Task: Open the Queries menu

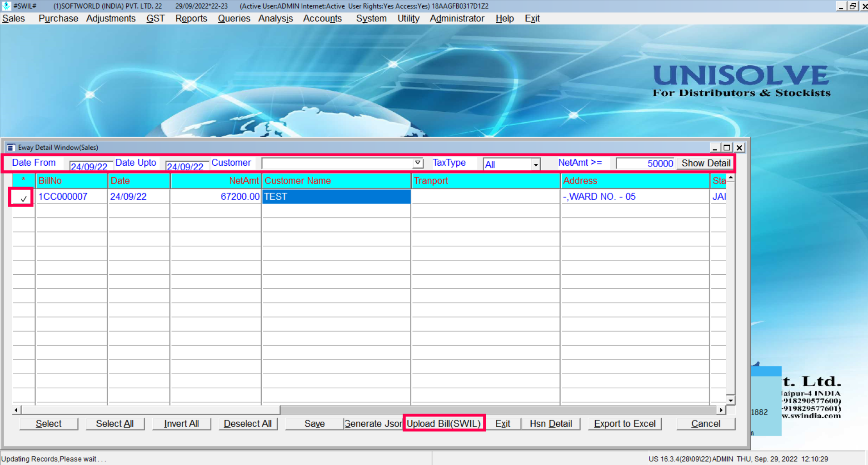Action: coord(234,19)
